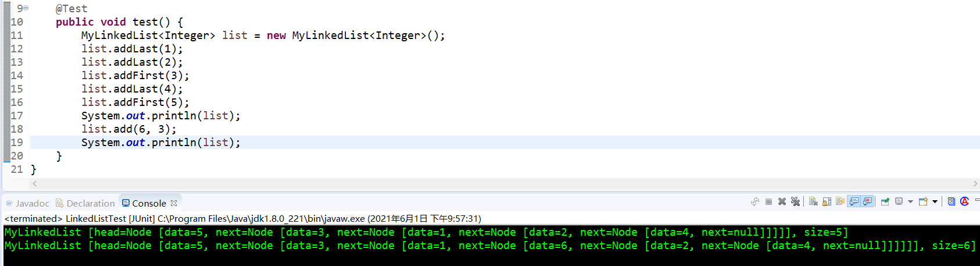Screen dimensions: 980x266
Task: Click Open Console new-window icon
Action: tap(923, 201)
